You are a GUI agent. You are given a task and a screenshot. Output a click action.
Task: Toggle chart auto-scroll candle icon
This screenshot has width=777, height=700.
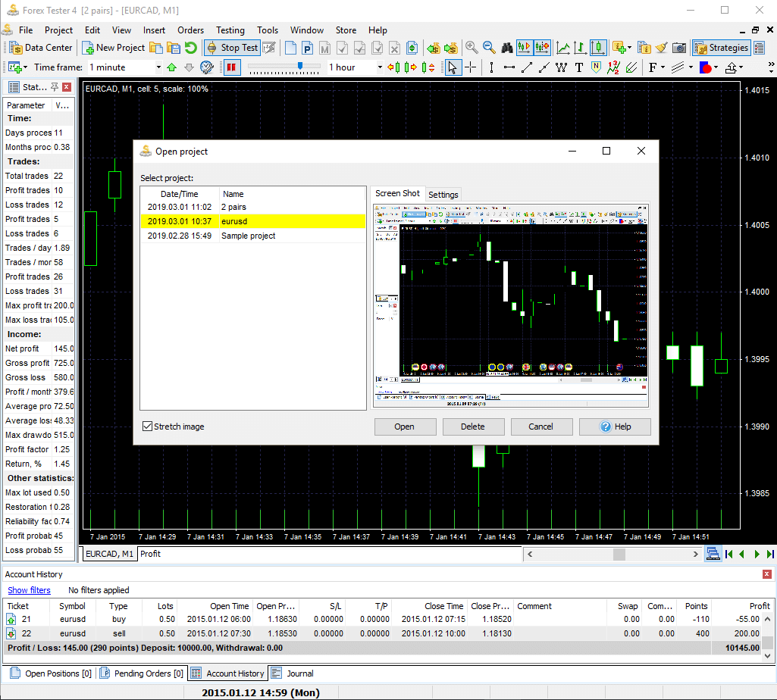tap(524, 48)
